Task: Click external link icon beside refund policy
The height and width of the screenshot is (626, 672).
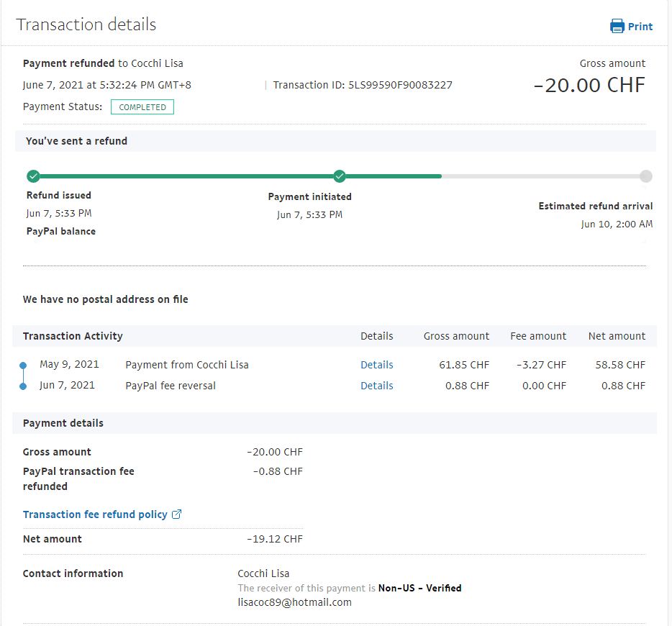Action: [177, 514]
